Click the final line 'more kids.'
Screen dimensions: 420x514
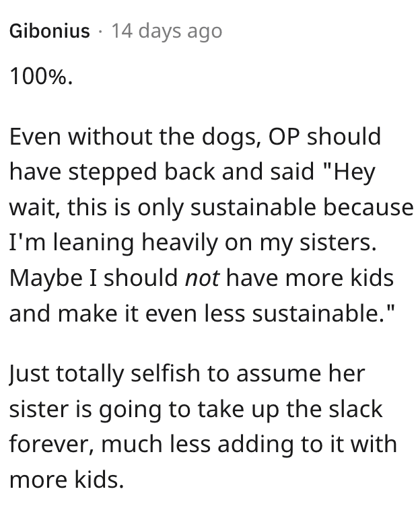(67, 480)
